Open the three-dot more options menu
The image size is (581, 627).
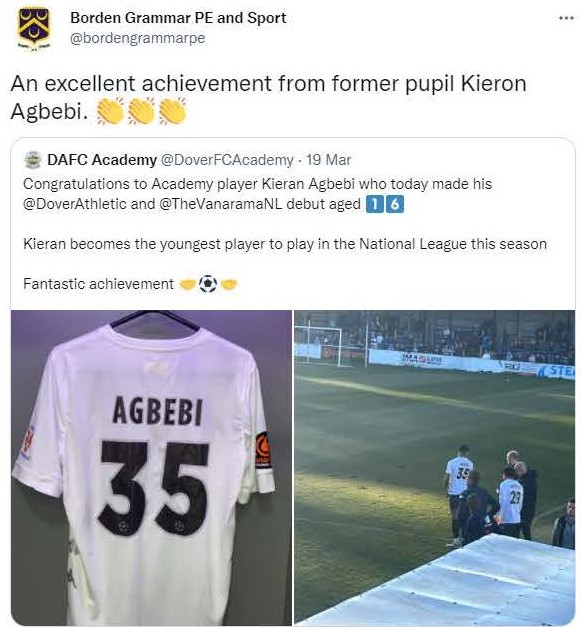[566, 18]
